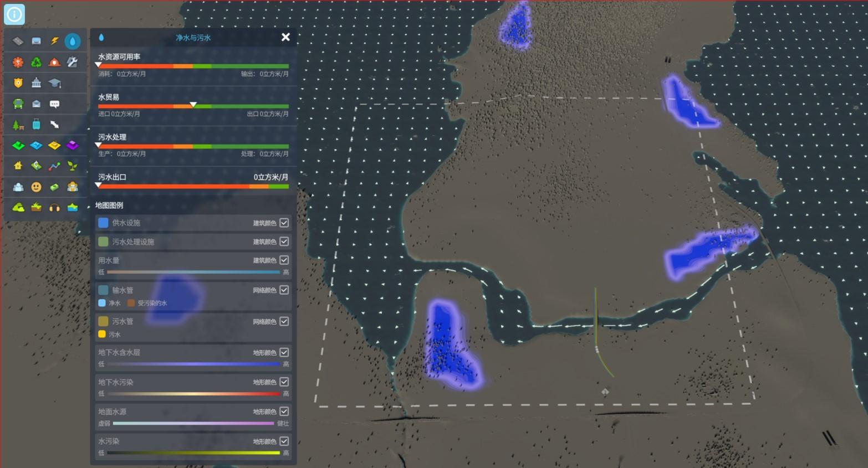Open the Electricity info view
This screenshot has width=868, height=468.
pos(54,41)
